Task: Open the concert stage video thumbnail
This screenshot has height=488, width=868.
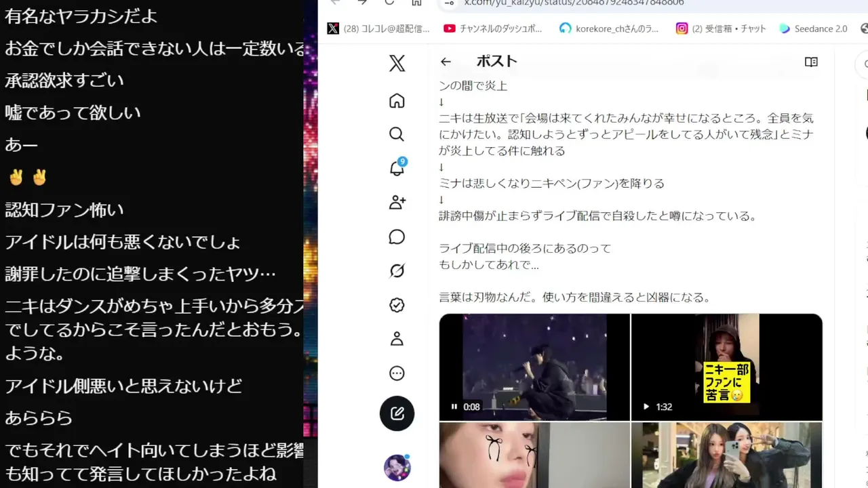Action: pyautogui.click(x=534, y=367)
